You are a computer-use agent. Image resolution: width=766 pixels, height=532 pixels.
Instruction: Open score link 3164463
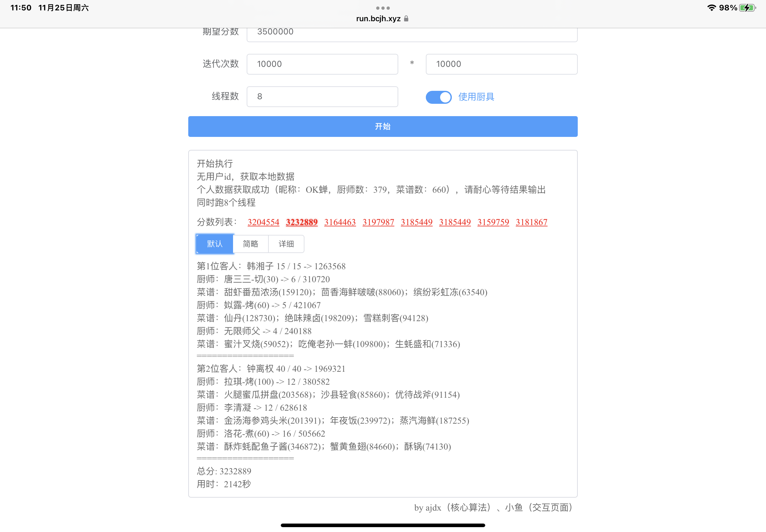(340, 222)
